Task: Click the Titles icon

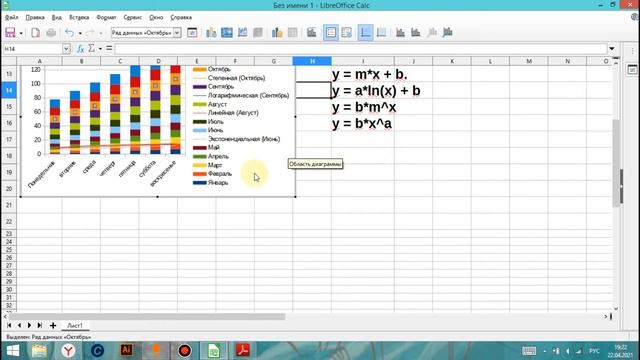Action: click(312, 33)
